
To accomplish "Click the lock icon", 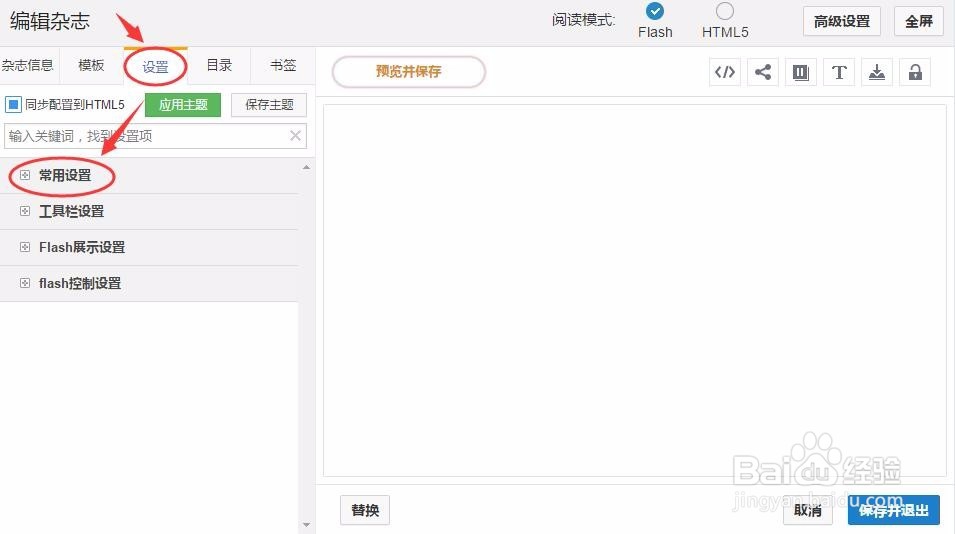I will tap(915, 72).
